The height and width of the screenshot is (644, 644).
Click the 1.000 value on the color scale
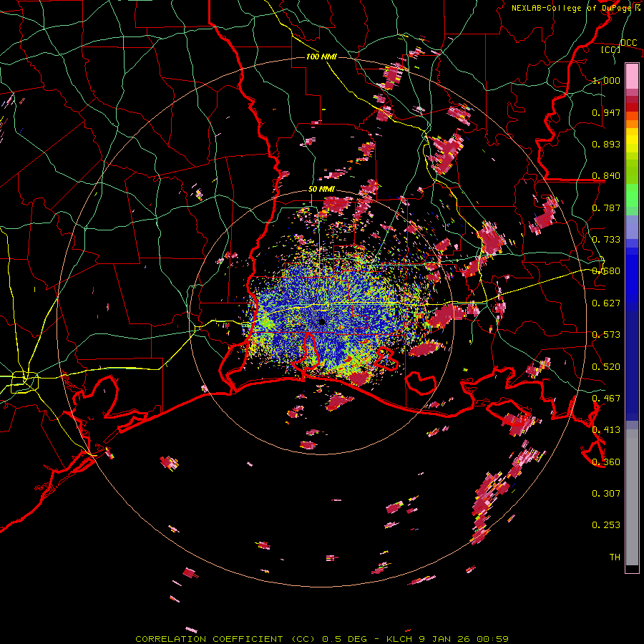(x=606, y=80)
